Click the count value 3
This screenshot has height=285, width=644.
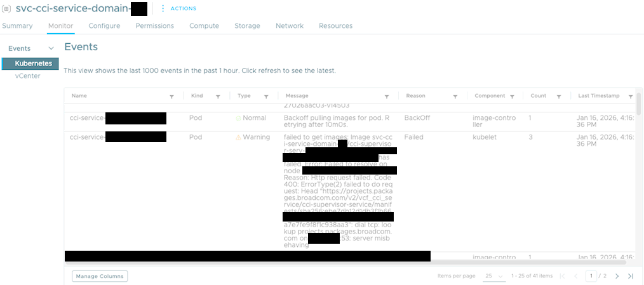[531, 137]
